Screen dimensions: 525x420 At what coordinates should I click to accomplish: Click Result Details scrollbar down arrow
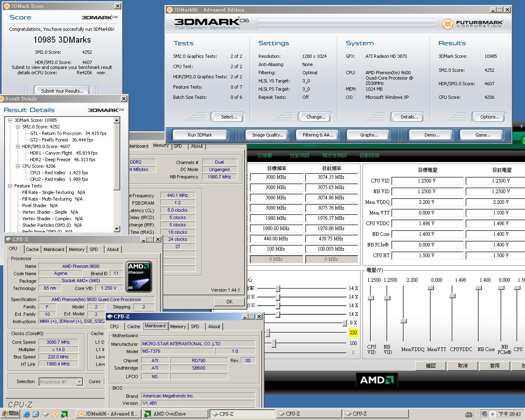117,229
